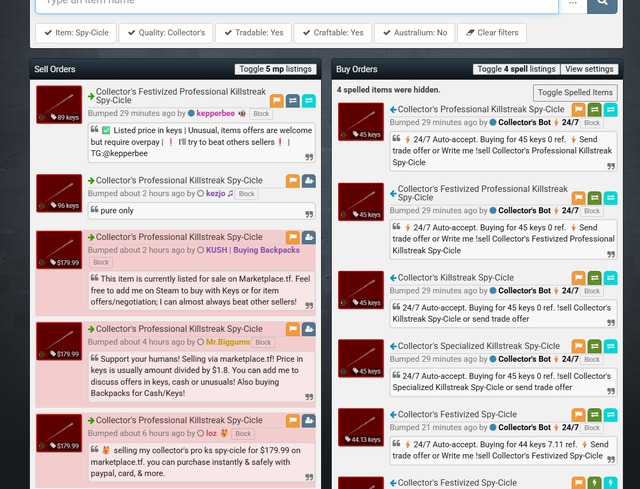
Task: Open kepperbee's profile link
Action: click(x=216, y=113)
